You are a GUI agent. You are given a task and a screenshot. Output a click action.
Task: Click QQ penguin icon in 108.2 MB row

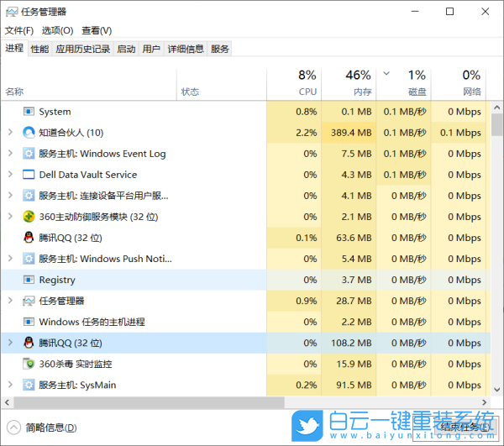[29, 343]
